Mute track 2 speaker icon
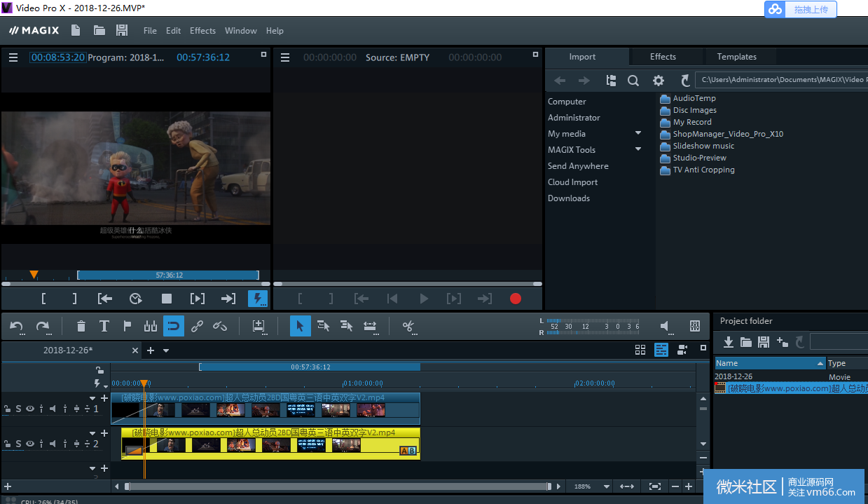The image size is (868, 504). pyautogui.click(x=53, y=444)
